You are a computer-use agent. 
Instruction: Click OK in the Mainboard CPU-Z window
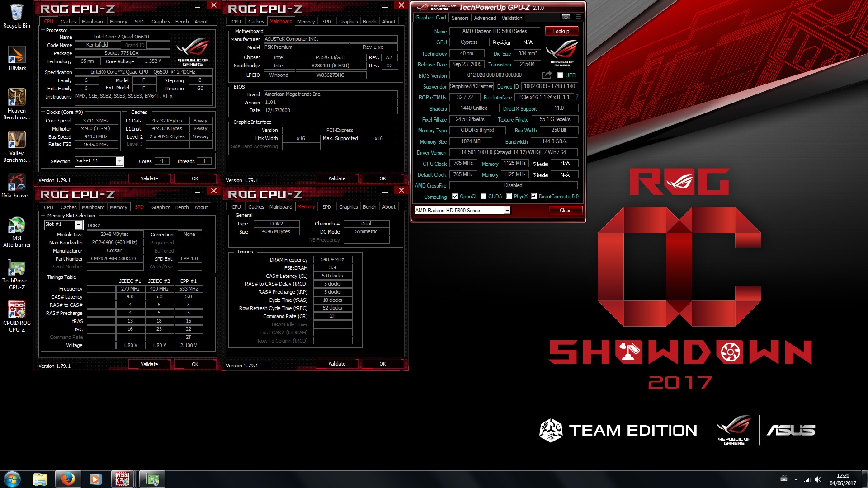point(382,178)
